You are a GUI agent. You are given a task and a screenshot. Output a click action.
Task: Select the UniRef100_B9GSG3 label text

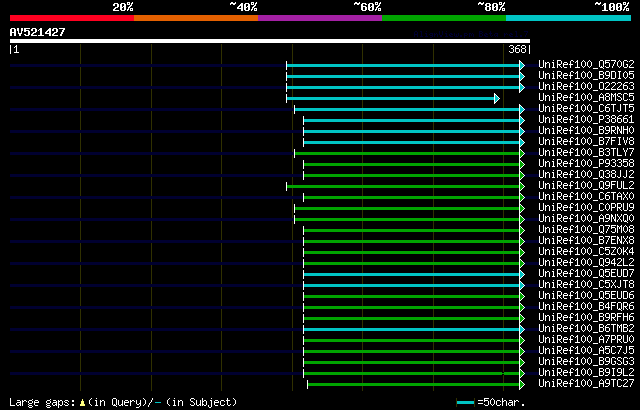(586, 362)
